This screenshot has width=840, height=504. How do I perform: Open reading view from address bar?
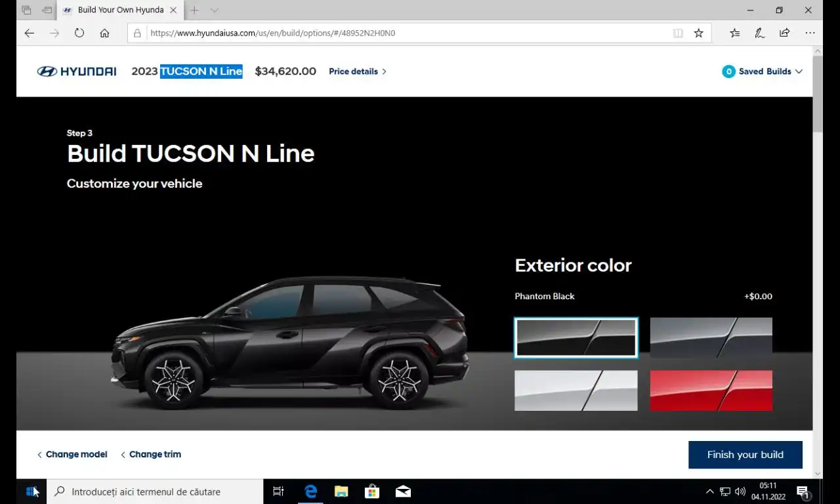click(x=678, y=33)
